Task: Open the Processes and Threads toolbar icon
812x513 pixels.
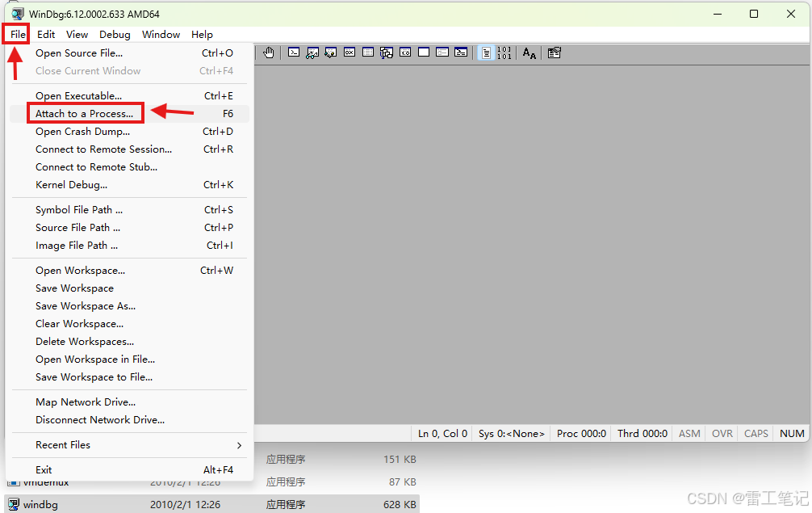Action: (x=442, y=53)
